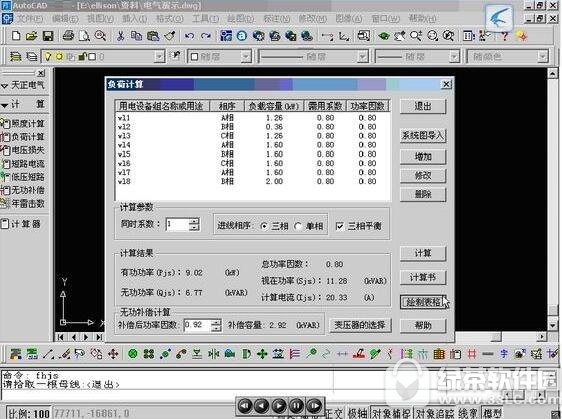
Task: Click the Copy icon in toolbar
Action: coord(136,36)
